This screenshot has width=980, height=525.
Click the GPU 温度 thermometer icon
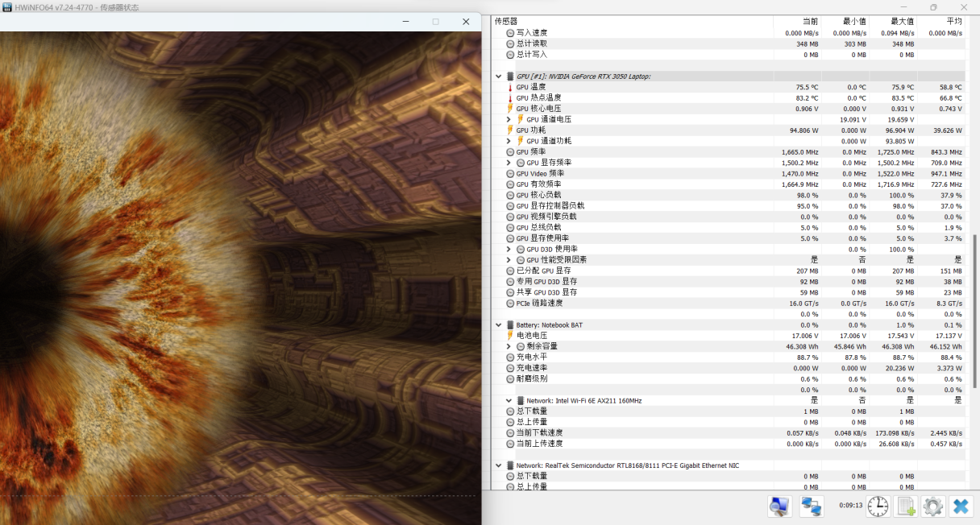pyautogui.click(x=510, y=87)
